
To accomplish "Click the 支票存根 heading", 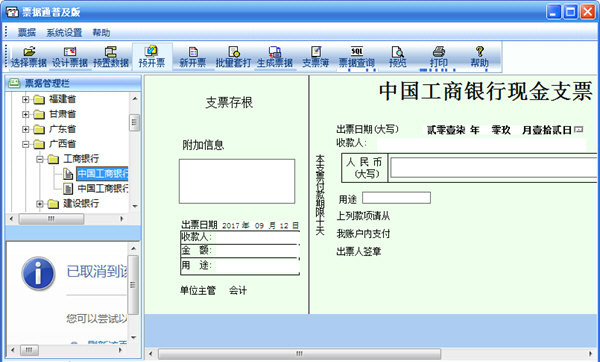I will click(x=229, y=103).
